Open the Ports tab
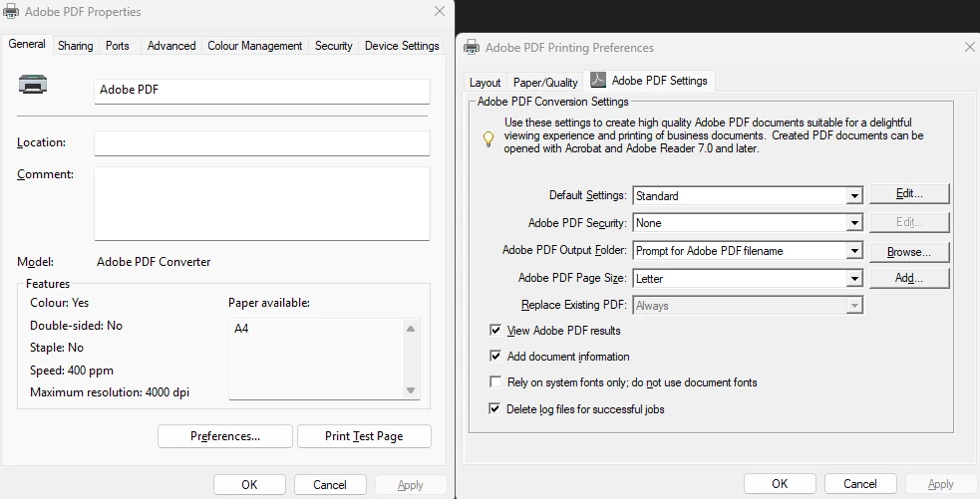980x499 pixels. [118, 46]
